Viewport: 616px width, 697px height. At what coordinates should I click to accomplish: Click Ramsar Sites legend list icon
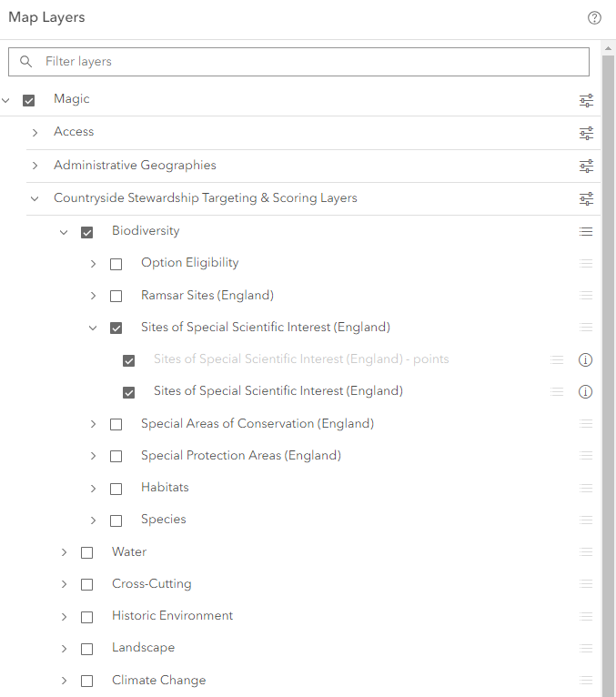pos(586,295)
